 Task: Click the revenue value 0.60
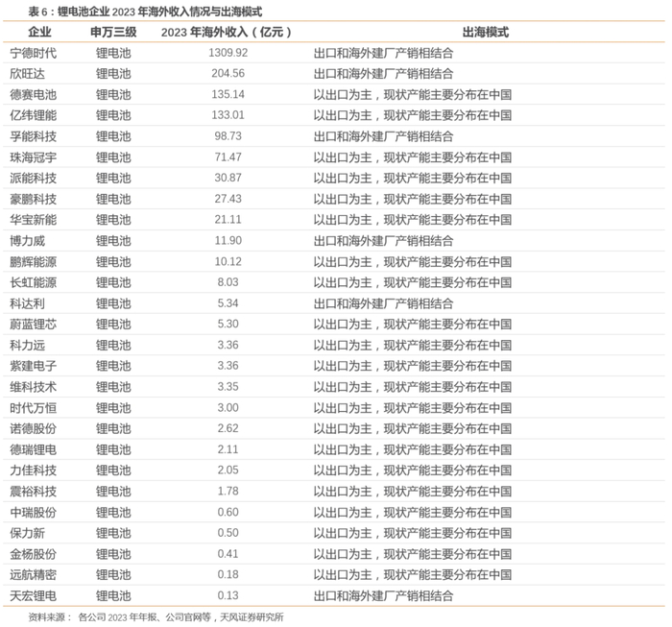(x=228, y=512)
